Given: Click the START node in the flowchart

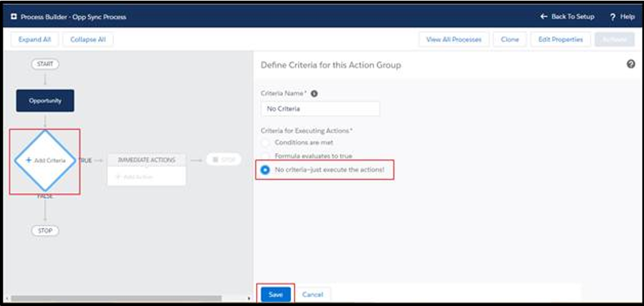Looking at the screenshot, I should (x=45, y=64).
